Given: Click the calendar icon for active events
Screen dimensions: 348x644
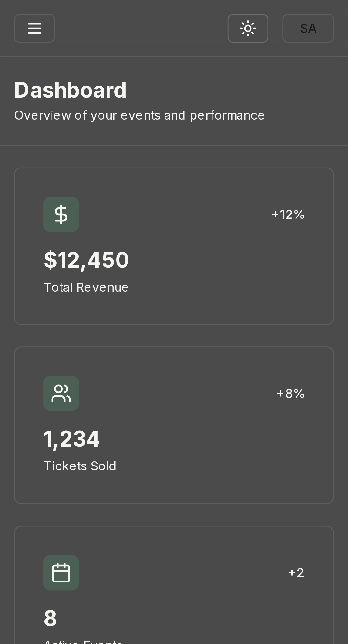Looking at the screenshot, I should tap(61, 572).
